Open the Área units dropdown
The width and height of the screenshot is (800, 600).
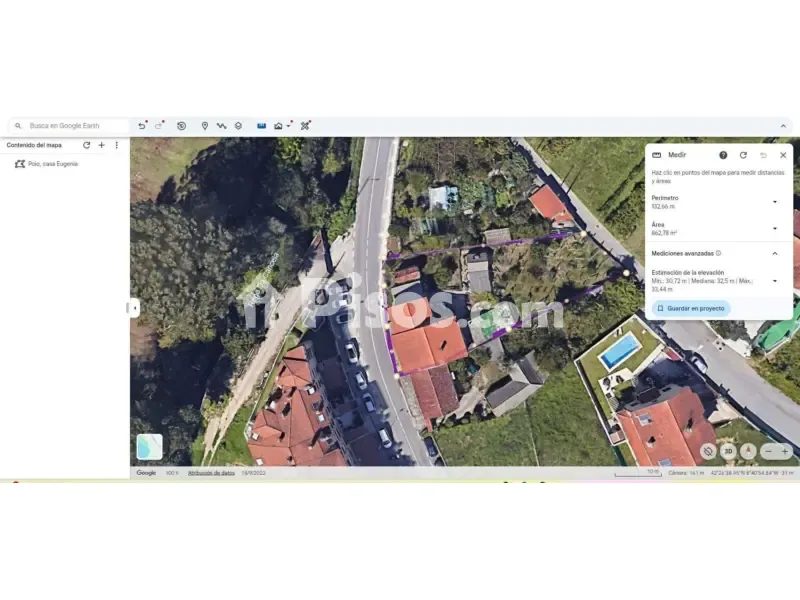tap(774, 229)
